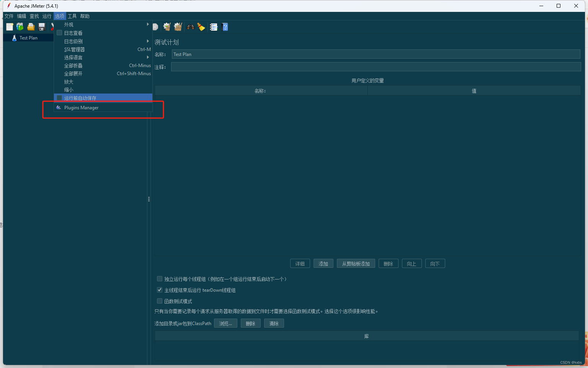Image resolution: width=588 pixels, height=368 pixels.
Task: Open the 帮助 menu
Action: point(85,16)
